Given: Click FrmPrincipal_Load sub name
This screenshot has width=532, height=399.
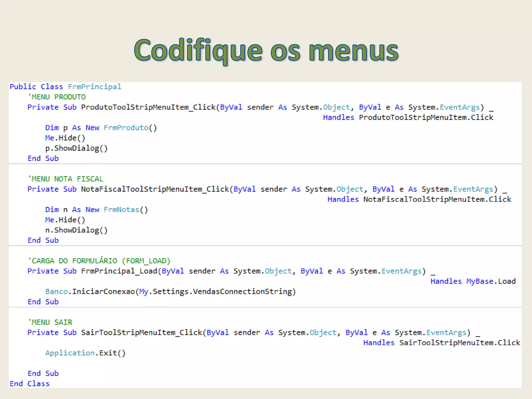Looking at the screenshot, I should pyautogui.click(x=119, y=271).
